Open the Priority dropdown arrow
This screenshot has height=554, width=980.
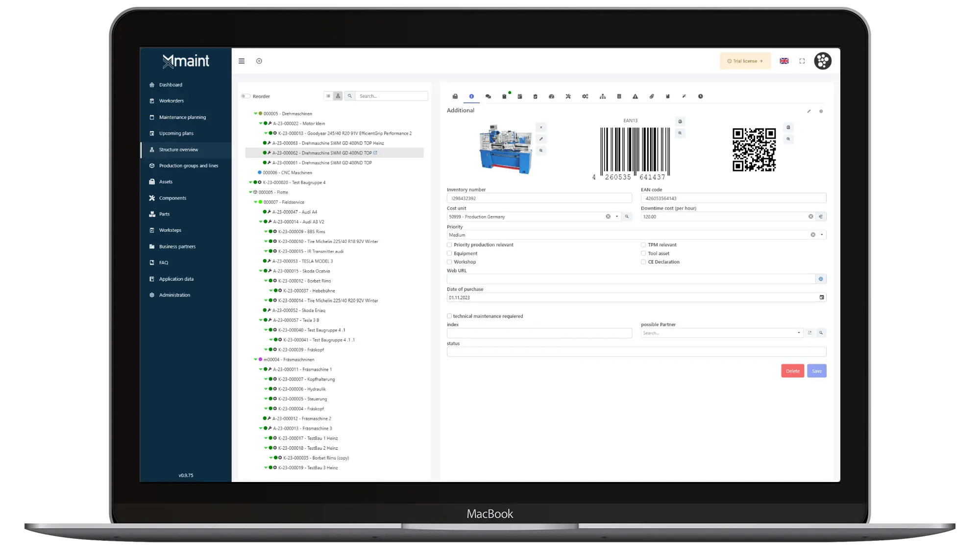(822, 235)
